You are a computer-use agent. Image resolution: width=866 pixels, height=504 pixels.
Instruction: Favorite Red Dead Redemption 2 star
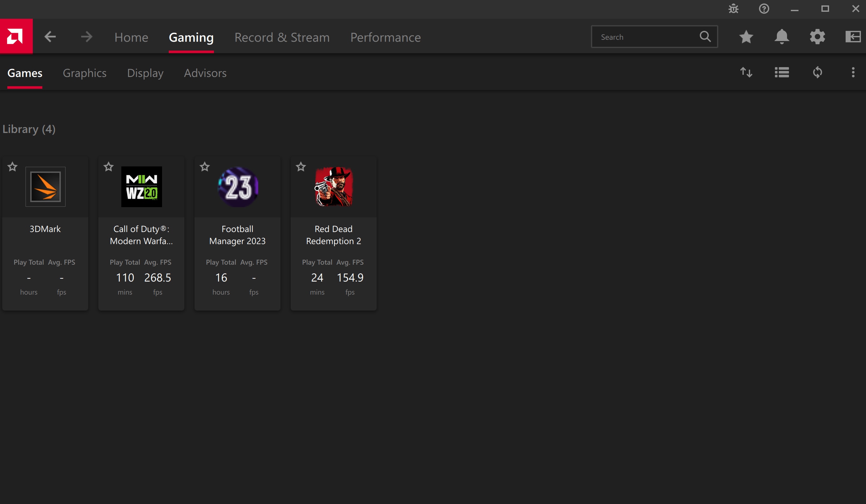point(301,167)
